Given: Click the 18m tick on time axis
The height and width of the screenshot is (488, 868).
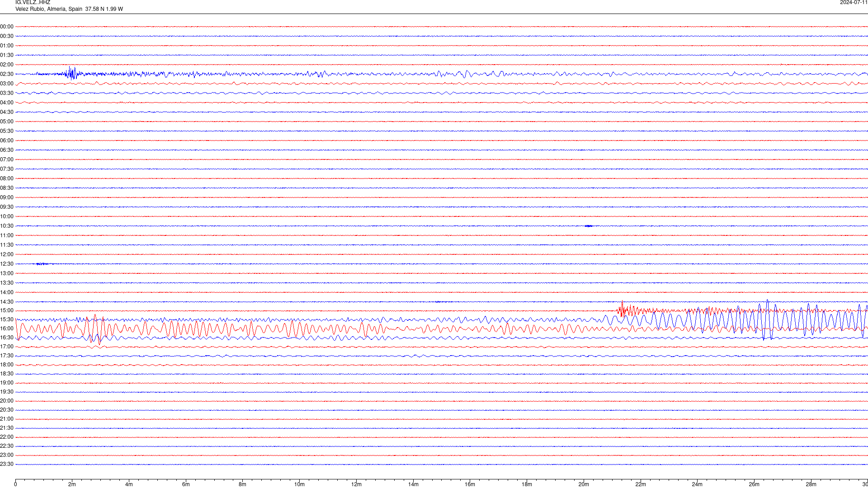Looking at the screenshot, I should point(527,484).
